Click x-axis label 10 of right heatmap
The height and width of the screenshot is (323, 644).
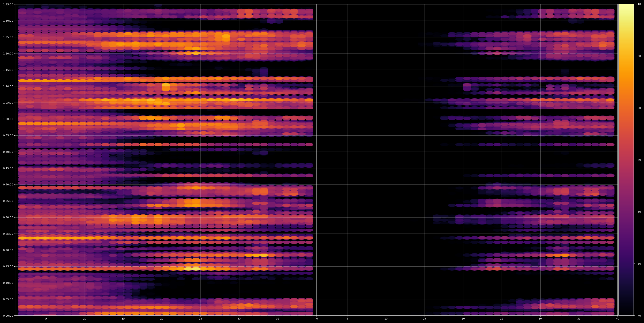tap(386, 319)
